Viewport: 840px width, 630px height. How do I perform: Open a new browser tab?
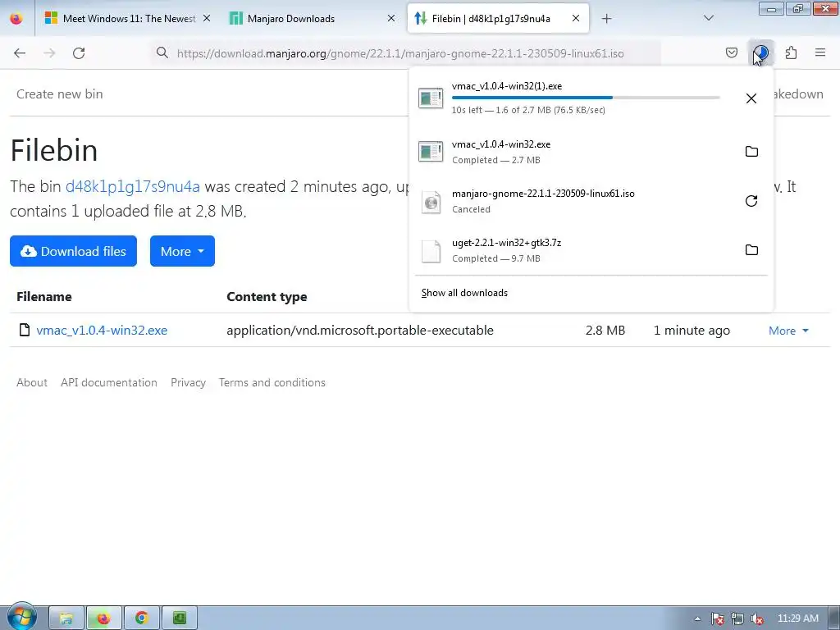[606, 19]
